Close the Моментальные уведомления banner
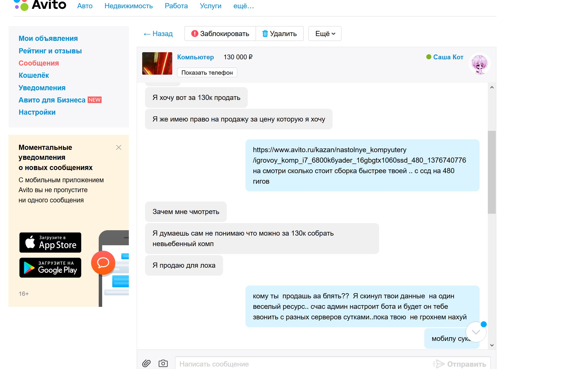The width and height of the screenshot is (588, 369). 119,147
